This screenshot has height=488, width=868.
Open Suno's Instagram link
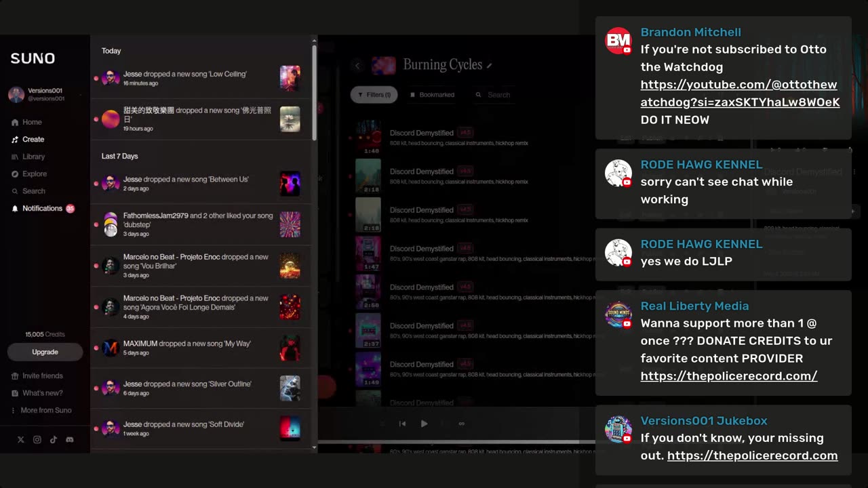point(37,439)
